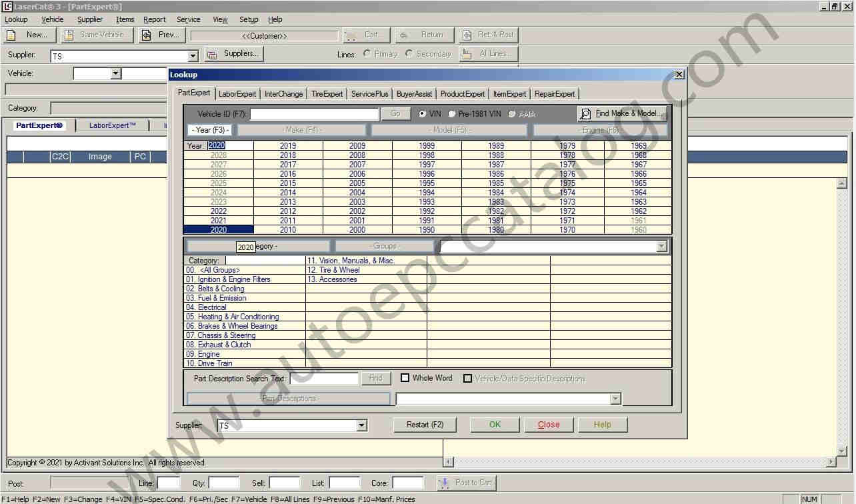Click the Vehicle ID input field
Viewport: 856px width, 504px height.
[314, 114]
